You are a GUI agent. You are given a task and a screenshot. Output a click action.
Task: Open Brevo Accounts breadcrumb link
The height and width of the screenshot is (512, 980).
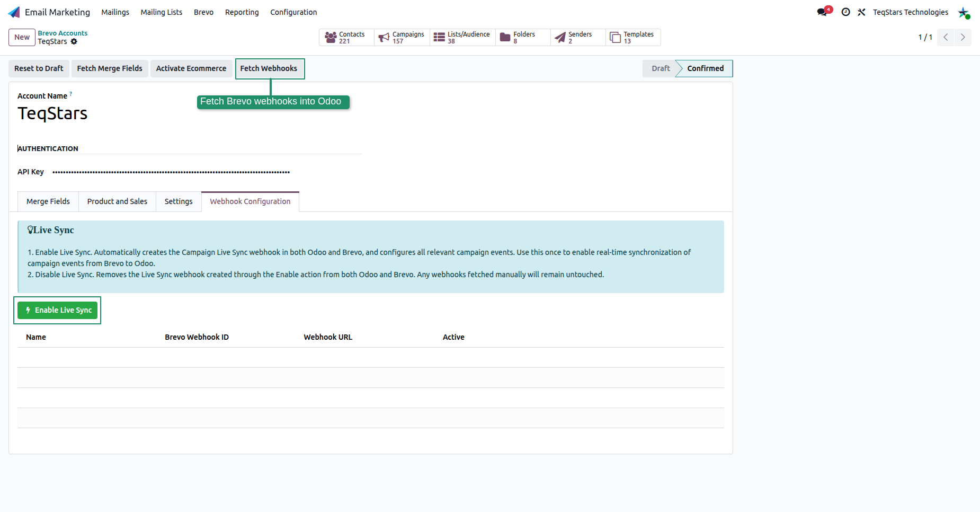[x=63, y=33]
